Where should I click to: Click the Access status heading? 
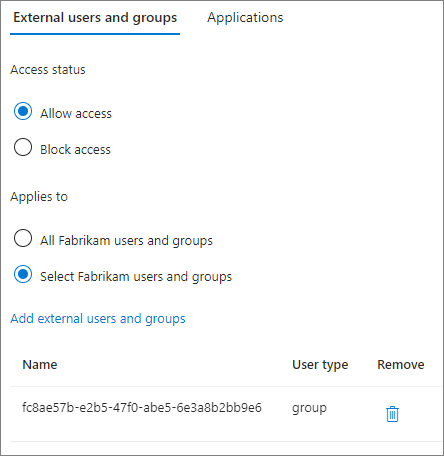click(x=48, y=70)
